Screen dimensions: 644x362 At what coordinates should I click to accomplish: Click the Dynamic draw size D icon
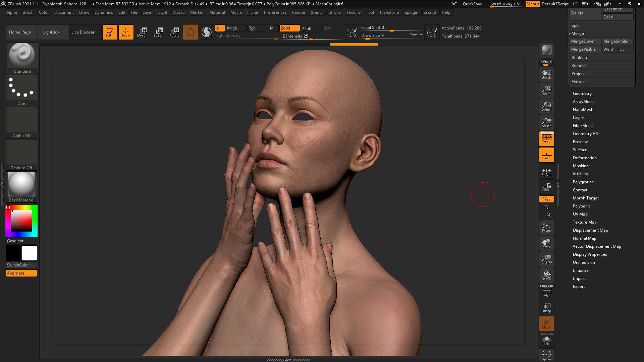pos(432,33)
